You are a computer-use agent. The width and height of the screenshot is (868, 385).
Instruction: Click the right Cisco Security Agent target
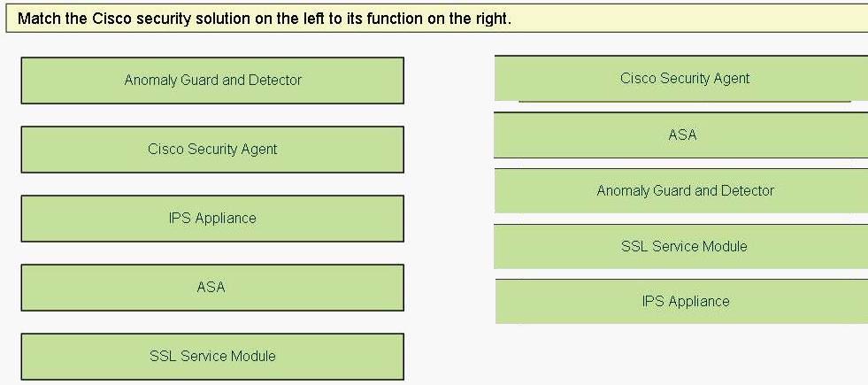681,78
